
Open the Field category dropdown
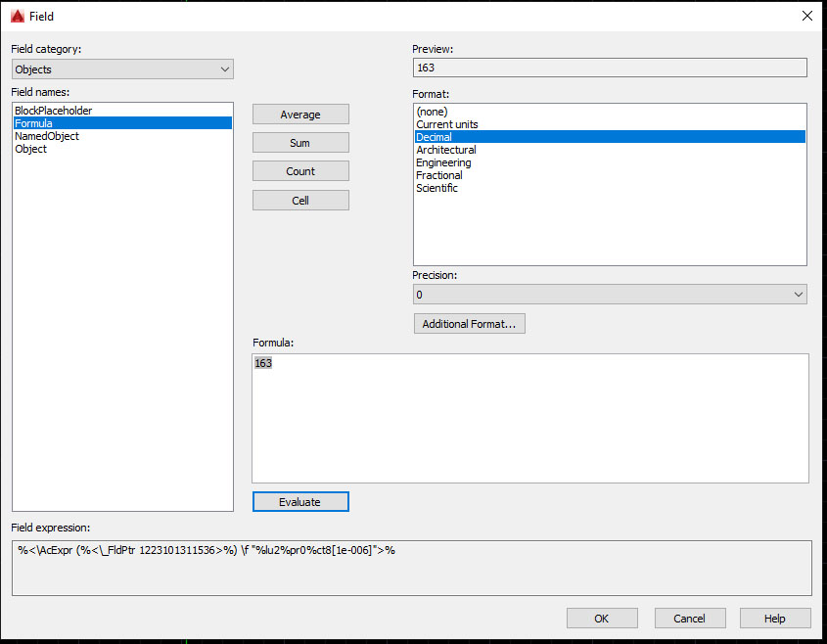[x=121, y=69]
